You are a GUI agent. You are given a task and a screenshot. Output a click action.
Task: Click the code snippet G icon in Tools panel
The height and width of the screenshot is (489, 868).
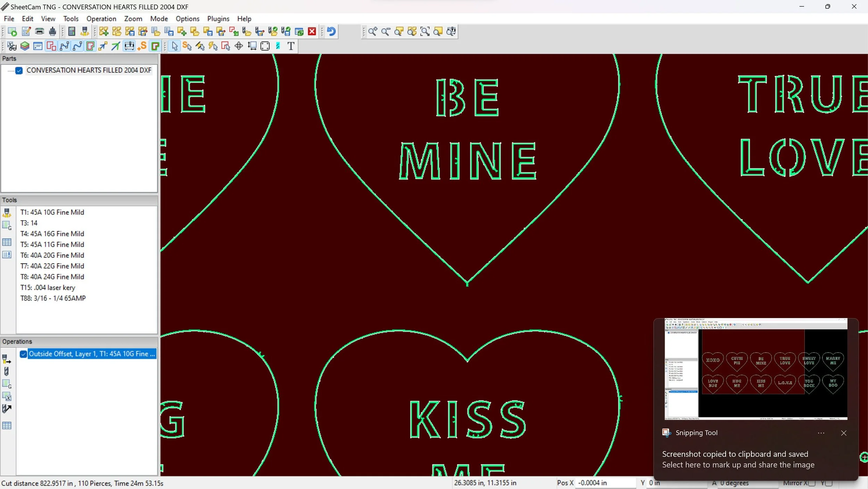7,225
